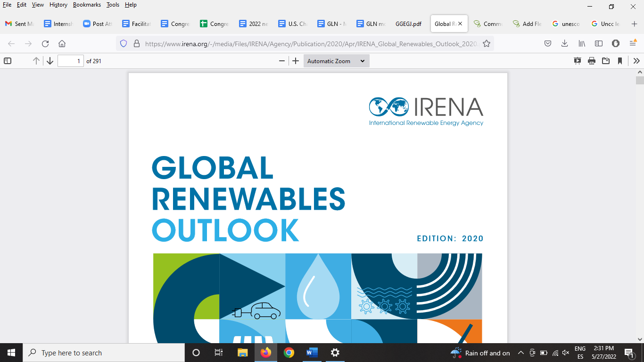The height and width of the screenshot is (362, 644).
Task: Expand the PDF tools double-chevron menu
Action: click(x=636, y=61)
